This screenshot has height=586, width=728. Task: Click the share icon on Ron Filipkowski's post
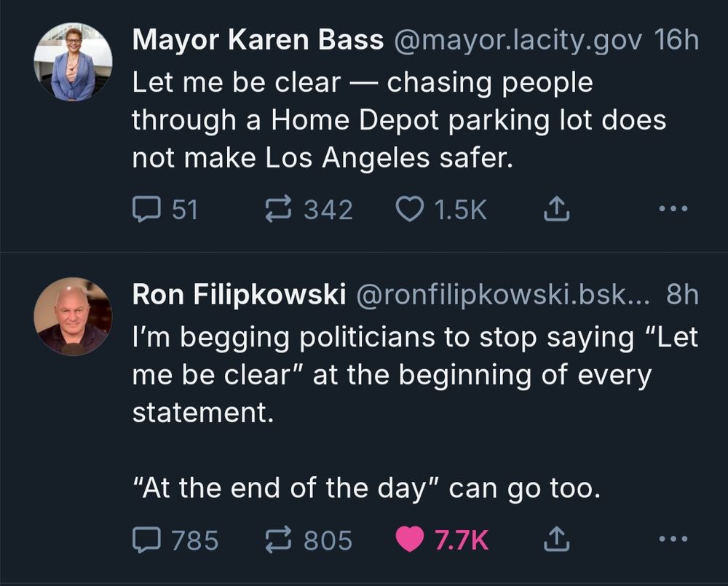click(558, 540)
